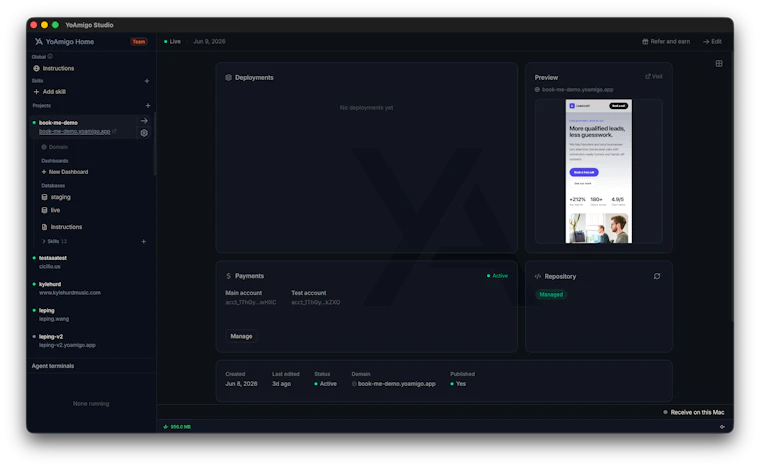Click the Edit arrow button
Screen dimensions: 760x468
(x=712, y=42)
